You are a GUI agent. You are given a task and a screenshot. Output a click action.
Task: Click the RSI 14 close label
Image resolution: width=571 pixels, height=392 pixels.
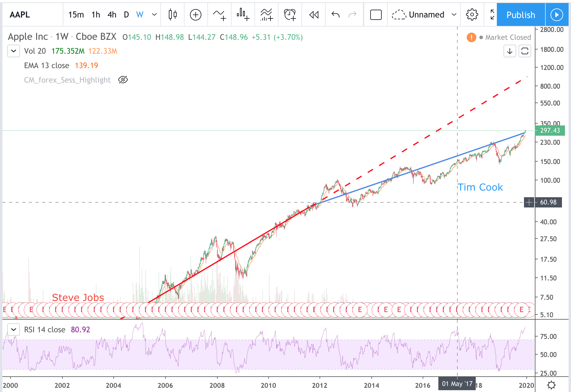(45, 330)
